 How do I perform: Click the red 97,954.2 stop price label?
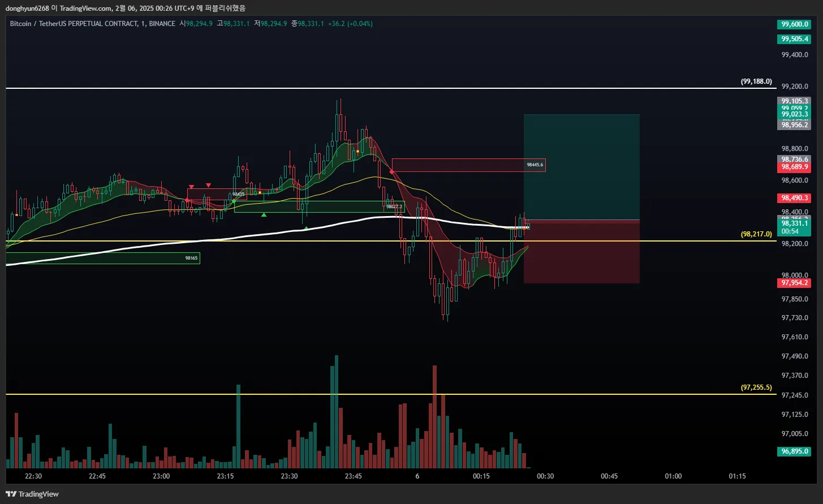[794, 283]
